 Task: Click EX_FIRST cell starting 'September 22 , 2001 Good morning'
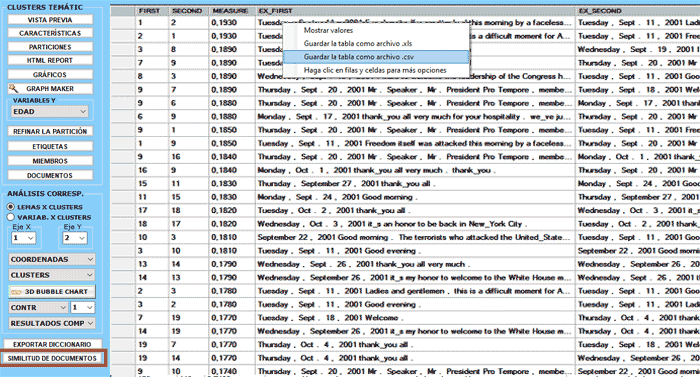(415, 237)
